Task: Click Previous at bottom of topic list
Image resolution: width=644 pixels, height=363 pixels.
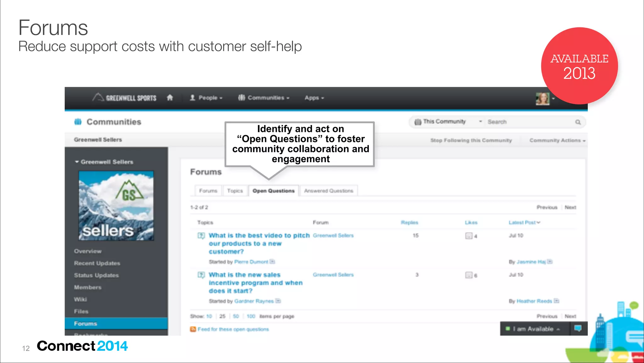Action: point(547,316)
